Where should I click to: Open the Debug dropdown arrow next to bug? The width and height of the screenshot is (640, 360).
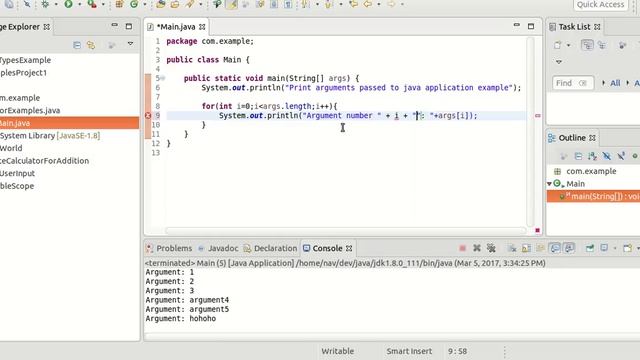coord(56,4)
